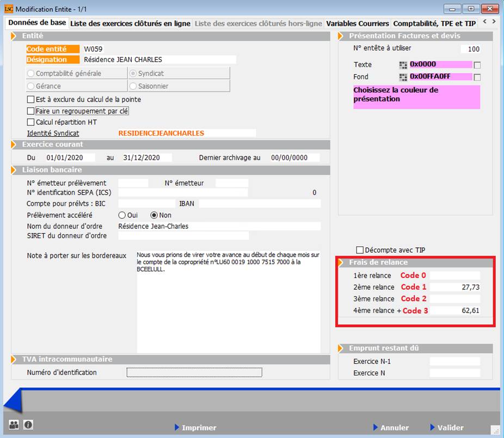
Task: Collapse the Liaison bancaire section arrow
Action: pyautogui.click(x=14, y=170)
